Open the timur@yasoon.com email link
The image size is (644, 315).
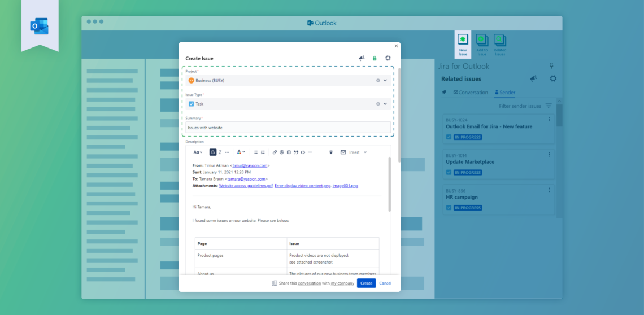250,165
